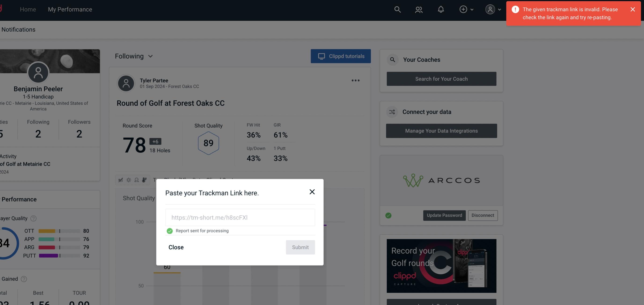
Task: Click the Clippd tutorials button
Action: (341, 56)
